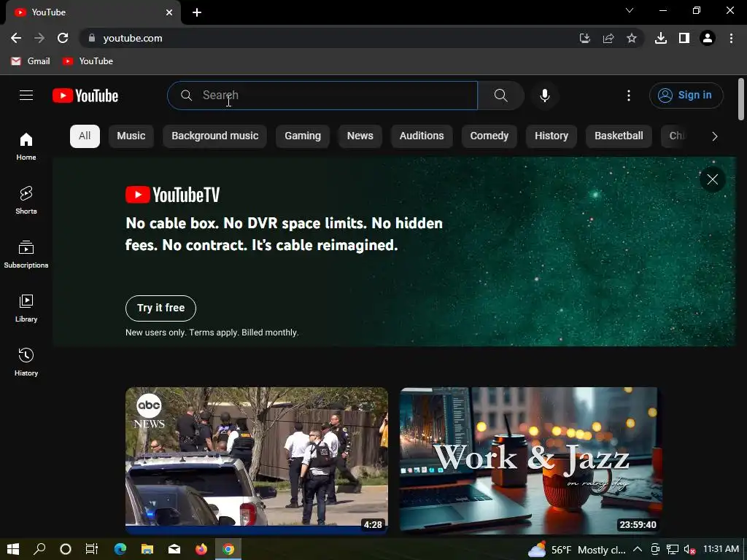The image size is (747, 560).
Task: Select the All category chip
Action: click(85, 136)
